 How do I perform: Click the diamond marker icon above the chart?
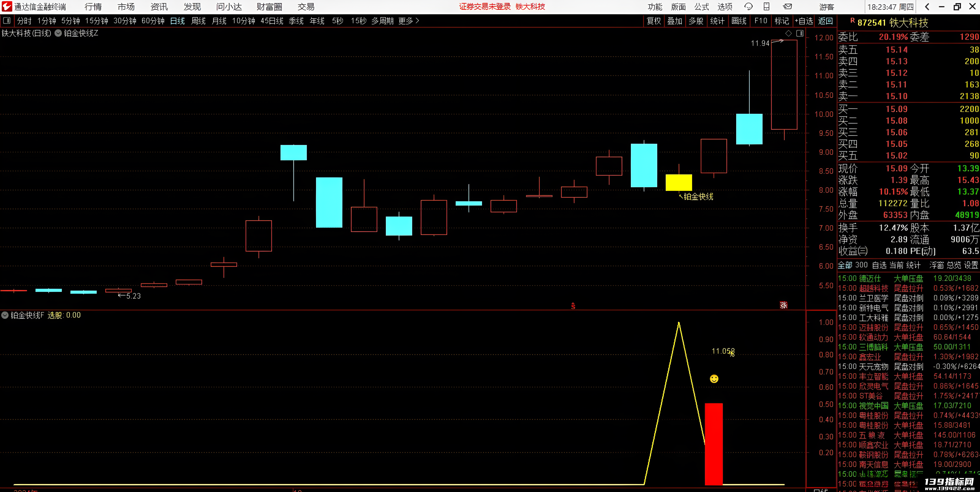[789, 33]
